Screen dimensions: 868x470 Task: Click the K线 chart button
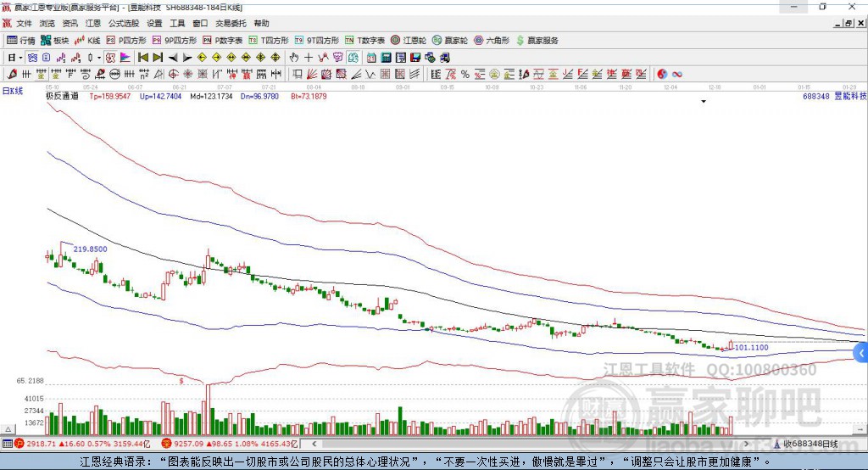[x=87, y=41]
